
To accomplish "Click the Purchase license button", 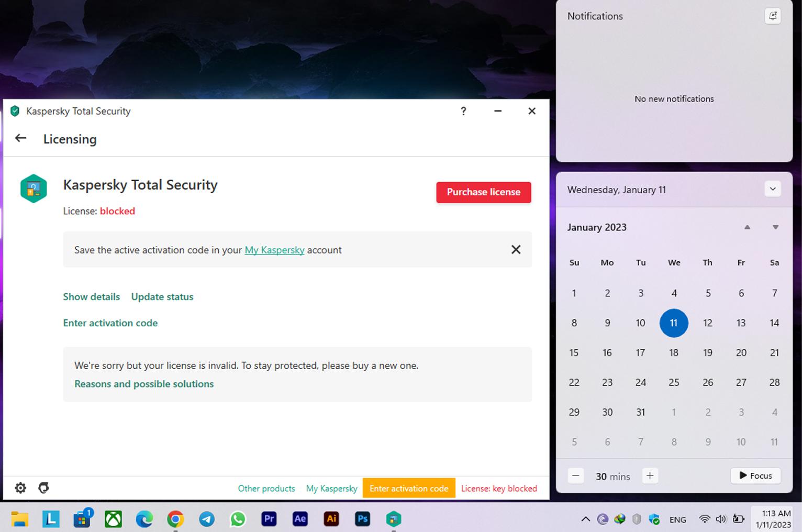I will point(484,192).
